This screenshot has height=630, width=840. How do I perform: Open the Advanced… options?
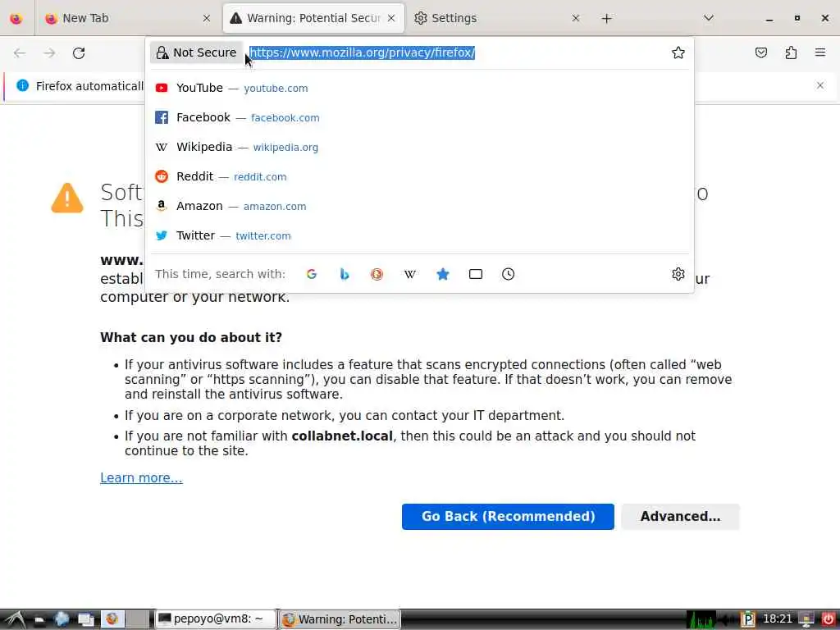pyautogui.click(x=680, y=517)
